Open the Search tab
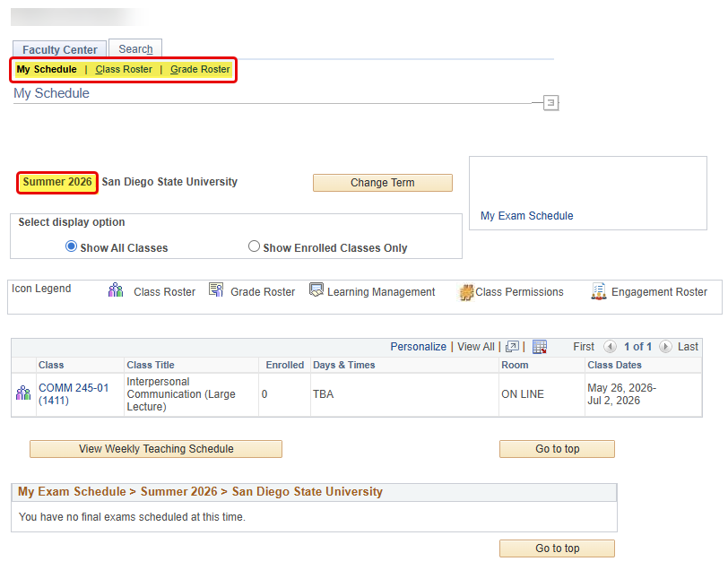This screenshot has height=570, width=728. 135,49
